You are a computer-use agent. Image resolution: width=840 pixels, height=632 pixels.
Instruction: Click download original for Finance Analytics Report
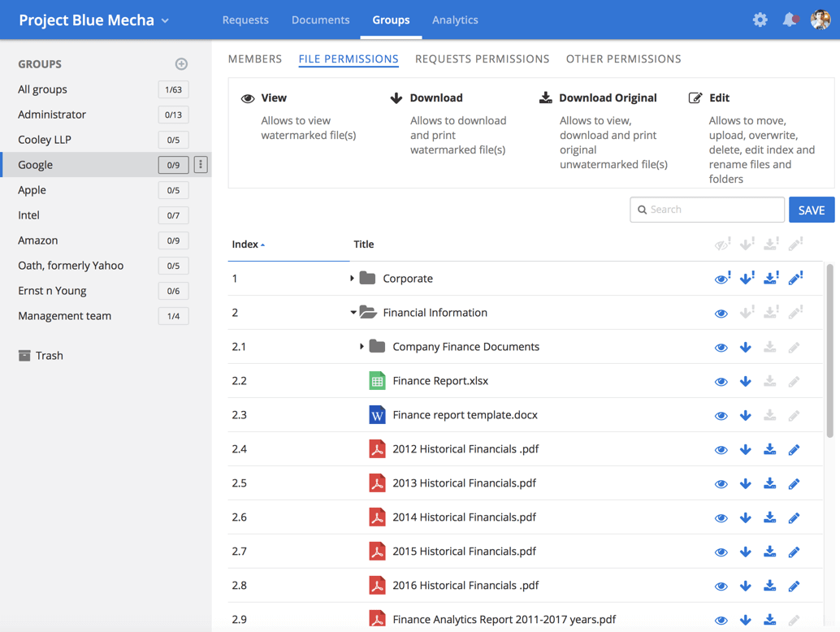pos(770,620)
